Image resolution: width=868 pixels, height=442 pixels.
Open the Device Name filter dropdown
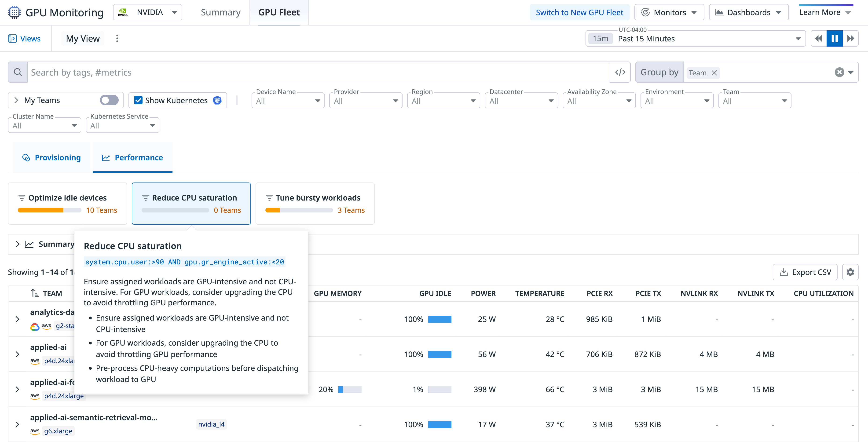[x=288, y=101]
